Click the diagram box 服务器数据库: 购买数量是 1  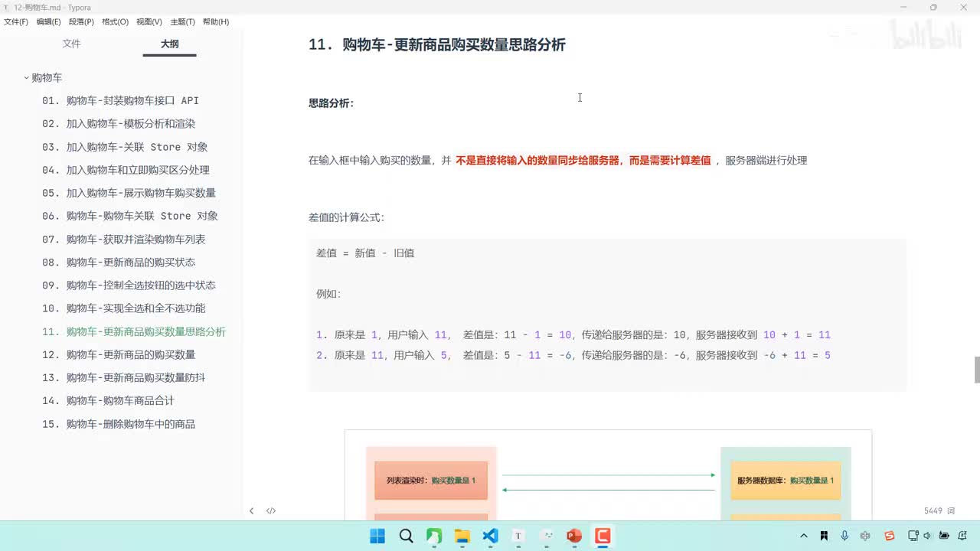(786, 481)
